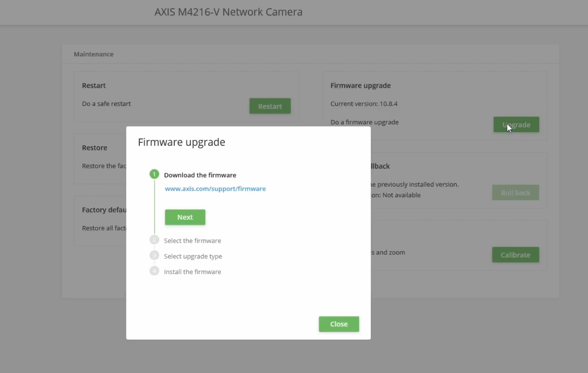Select the 'Install the firmware' step

pos(192,272)
